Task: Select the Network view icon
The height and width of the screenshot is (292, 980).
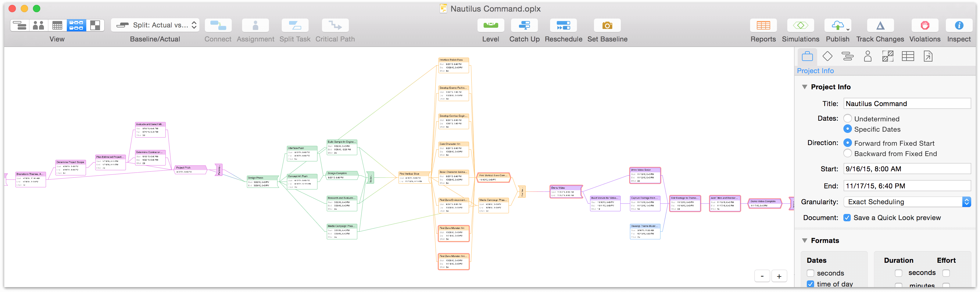Action: tap(76, 26)
